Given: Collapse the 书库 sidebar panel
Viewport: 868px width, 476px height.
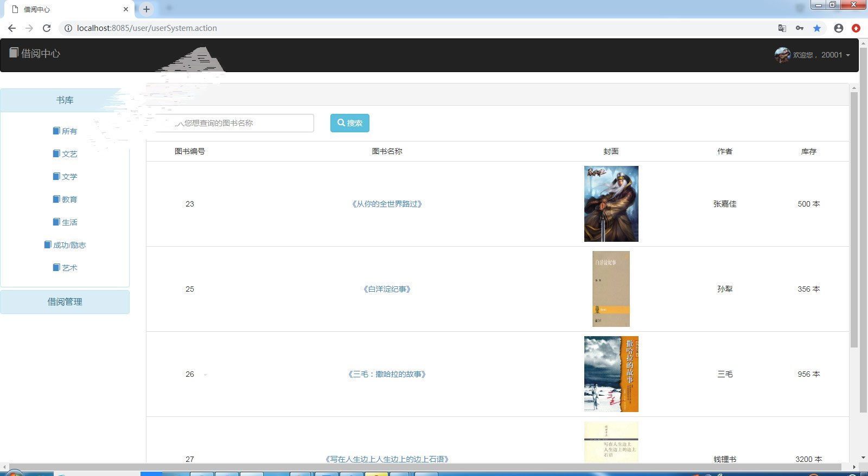Looking at the screenshot, I should (65, 100).
